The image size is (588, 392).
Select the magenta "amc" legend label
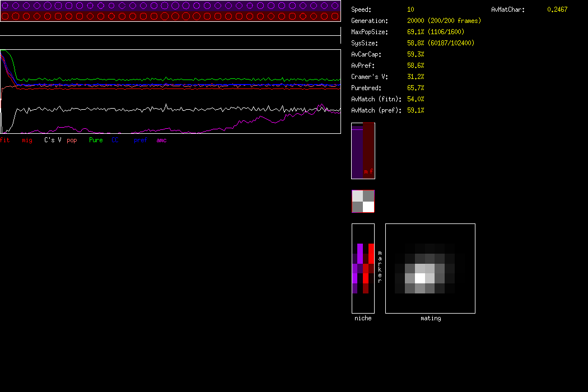pos(161,140)
